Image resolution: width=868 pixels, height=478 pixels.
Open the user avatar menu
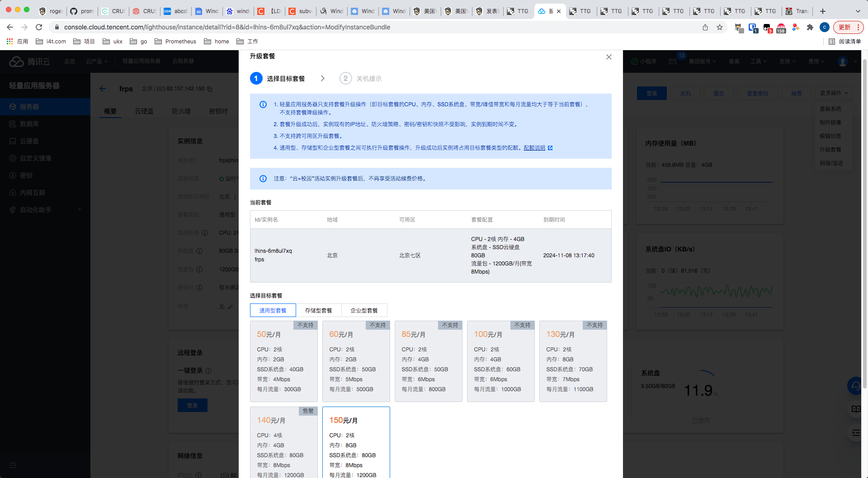(x=843, y=62)
